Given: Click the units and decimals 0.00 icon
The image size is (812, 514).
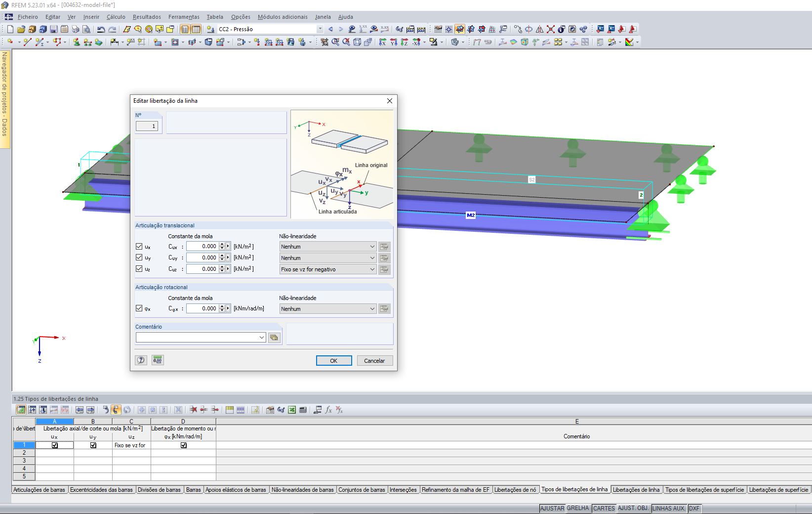Looking at the screenshot, I should click(x=158, y=360).
